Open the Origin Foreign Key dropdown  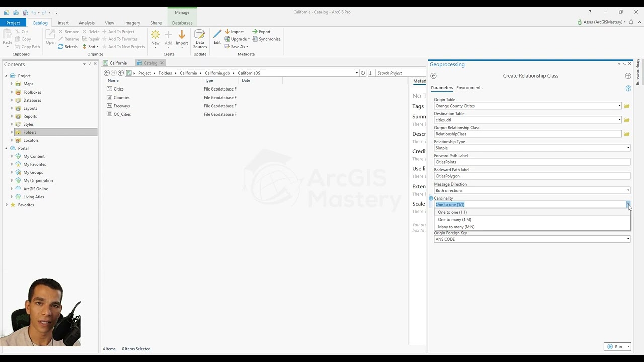click(628, 239)
